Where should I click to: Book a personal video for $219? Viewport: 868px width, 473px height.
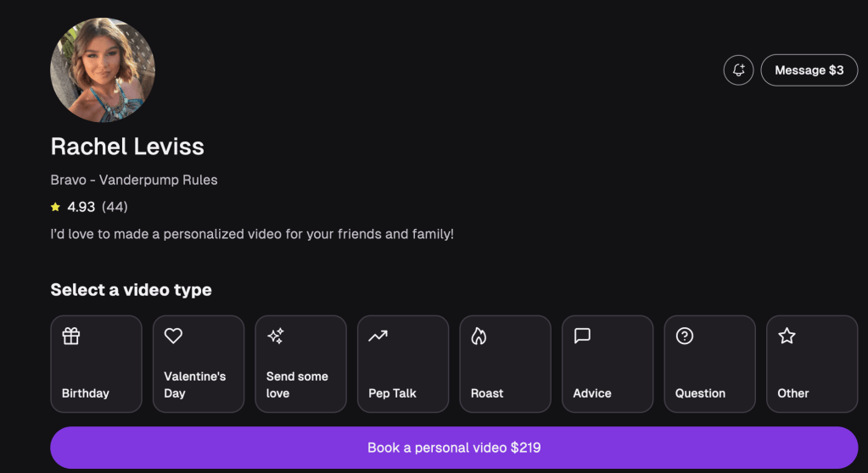pos(454,448)
